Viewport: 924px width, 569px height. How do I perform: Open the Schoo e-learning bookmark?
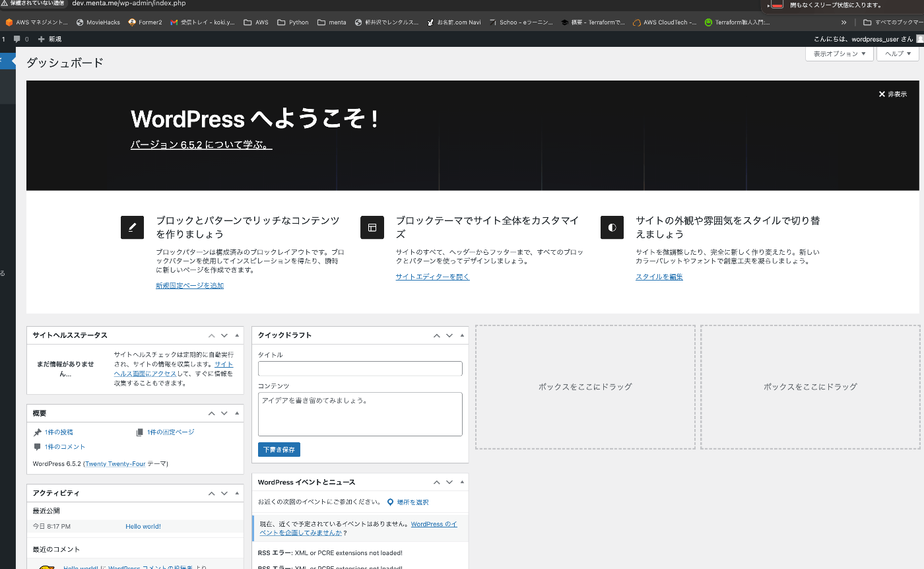click(521, 22)
